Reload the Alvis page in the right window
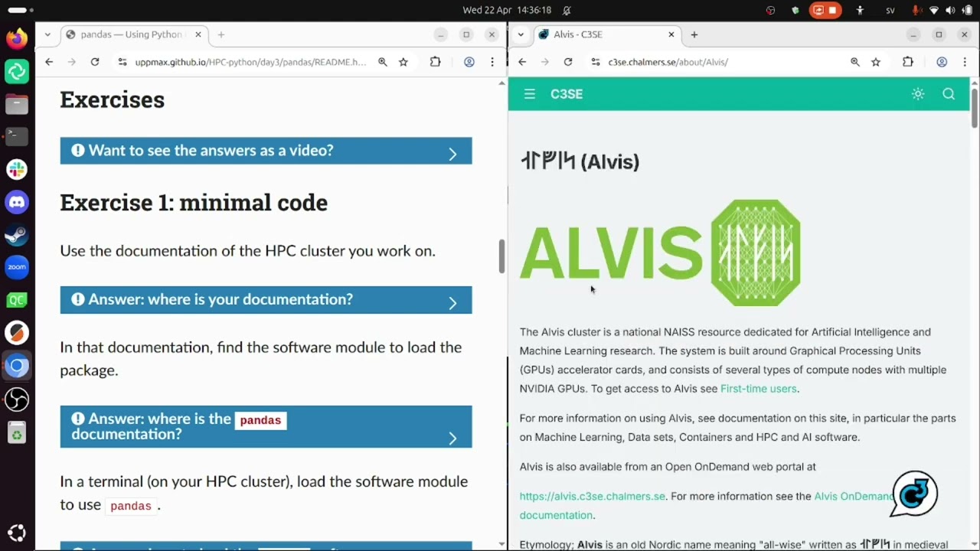 pyautogui.click(x=568, y=62)
